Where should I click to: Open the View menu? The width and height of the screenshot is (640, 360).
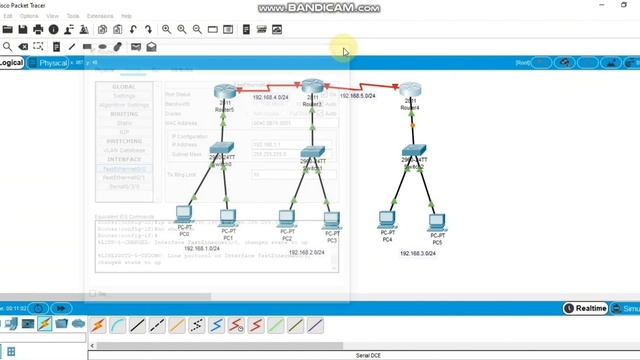coord(52,16)
